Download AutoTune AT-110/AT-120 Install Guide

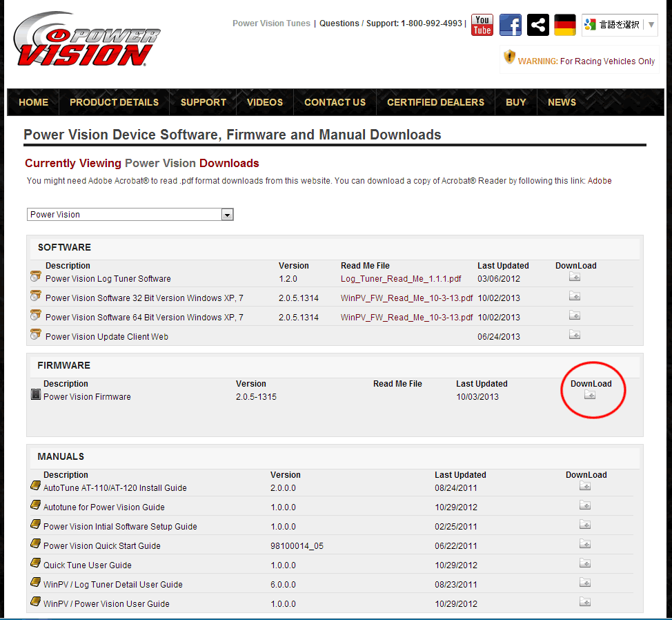click(585, 486)
